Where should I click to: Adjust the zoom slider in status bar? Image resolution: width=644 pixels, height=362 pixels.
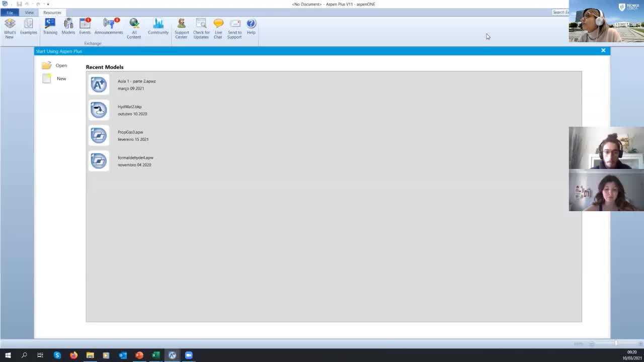point(616,343)
